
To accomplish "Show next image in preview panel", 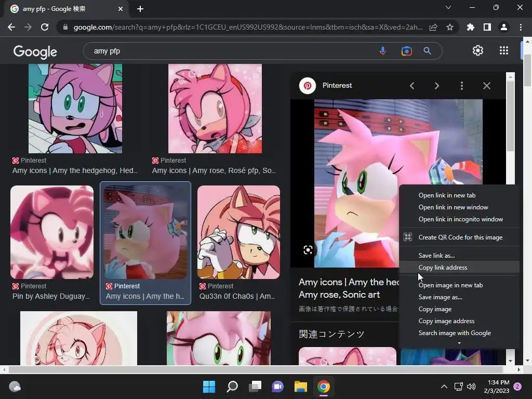I will (436, 86).
